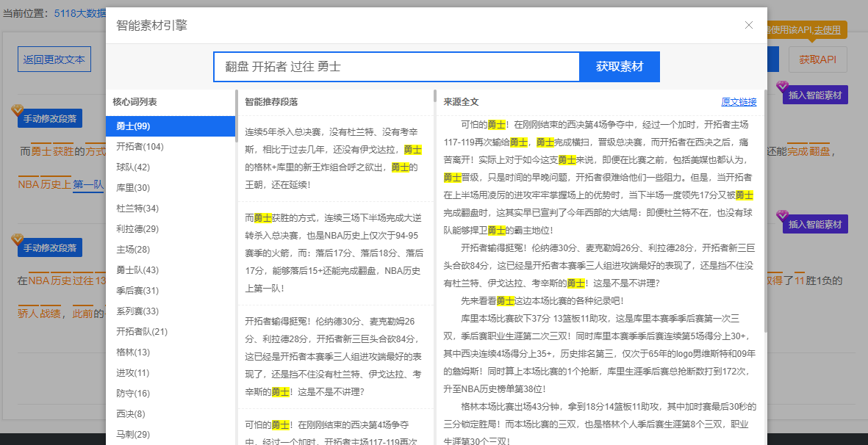
Task: Click underlined word 第一队 on background page
Action: pos(89,184)
